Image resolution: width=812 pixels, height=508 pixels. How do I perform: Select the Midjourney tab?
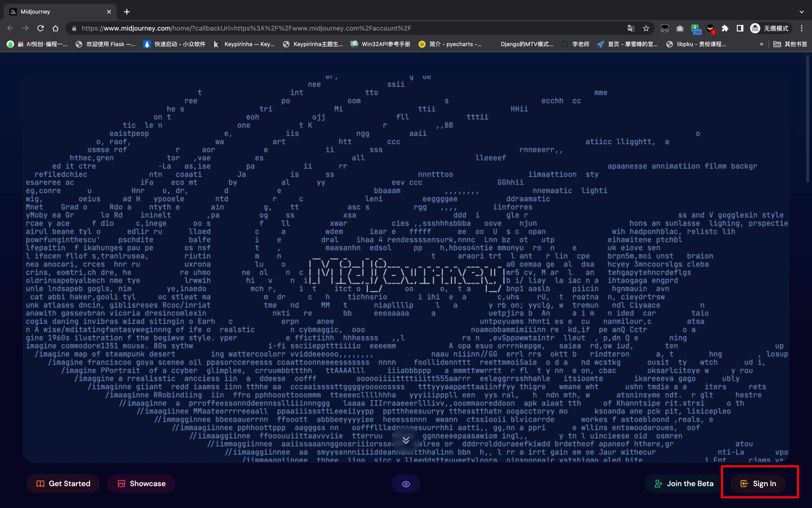click(60, 12)
